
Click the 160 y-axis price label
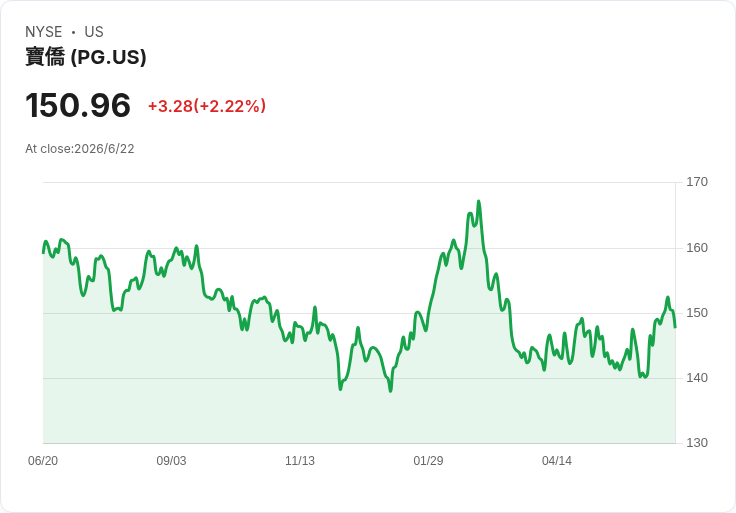(697, 247)
